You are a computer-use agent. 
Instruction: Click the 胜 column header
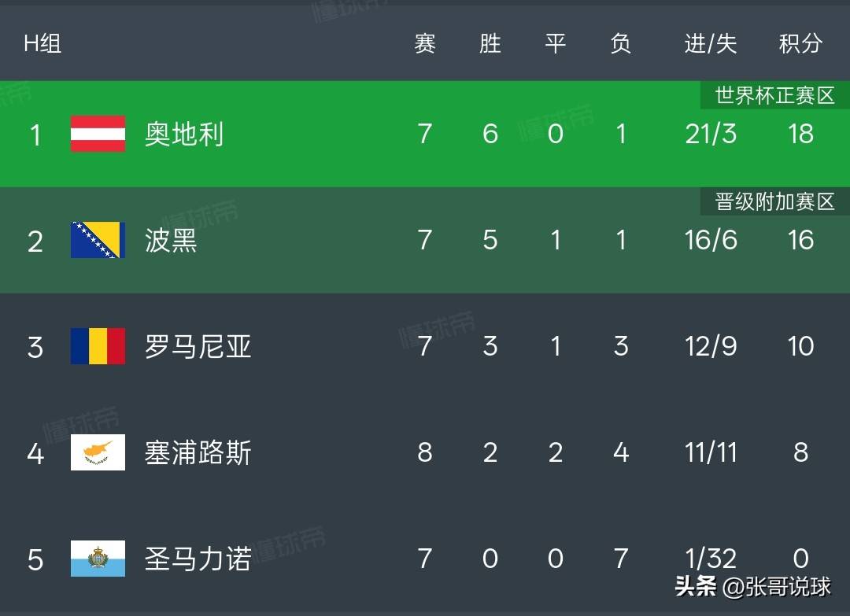click(x=490, y=44)
